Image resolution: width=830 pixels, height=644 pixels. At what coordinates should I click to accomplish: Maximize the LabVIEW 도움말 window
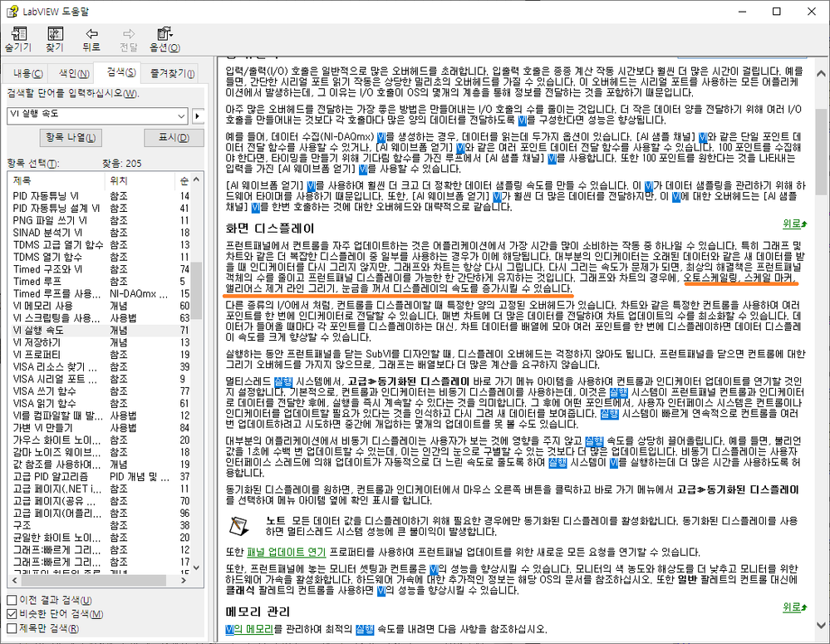click(x=777, y=11)
